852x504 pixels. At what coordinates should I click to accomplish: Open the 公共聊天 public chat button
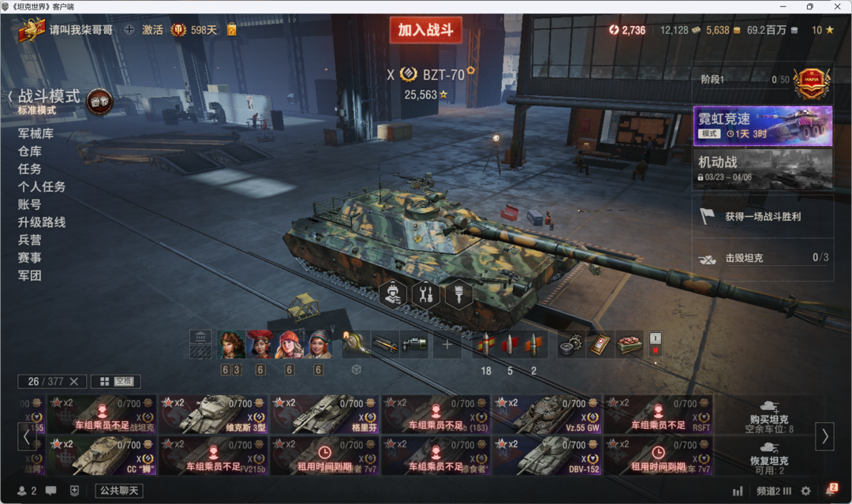pyautogui.click(x=119, y=491)
